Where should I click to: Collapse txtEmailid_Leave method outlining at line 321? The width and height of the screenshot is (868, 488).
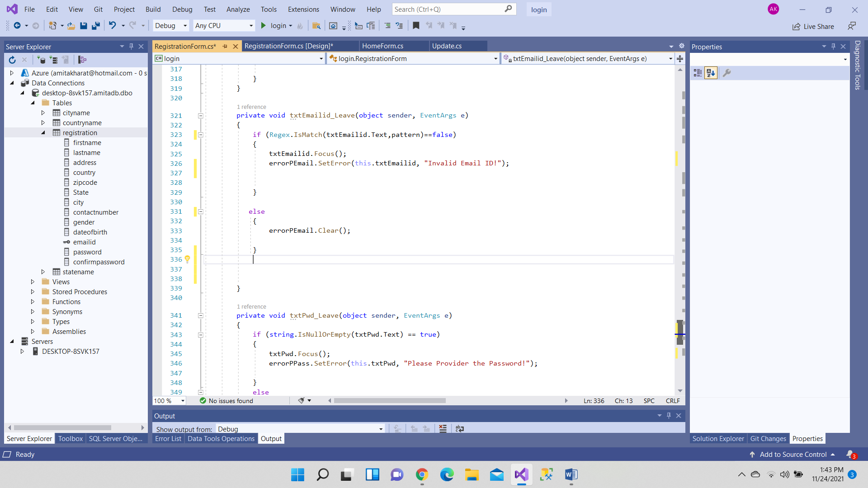pos(201,116)
